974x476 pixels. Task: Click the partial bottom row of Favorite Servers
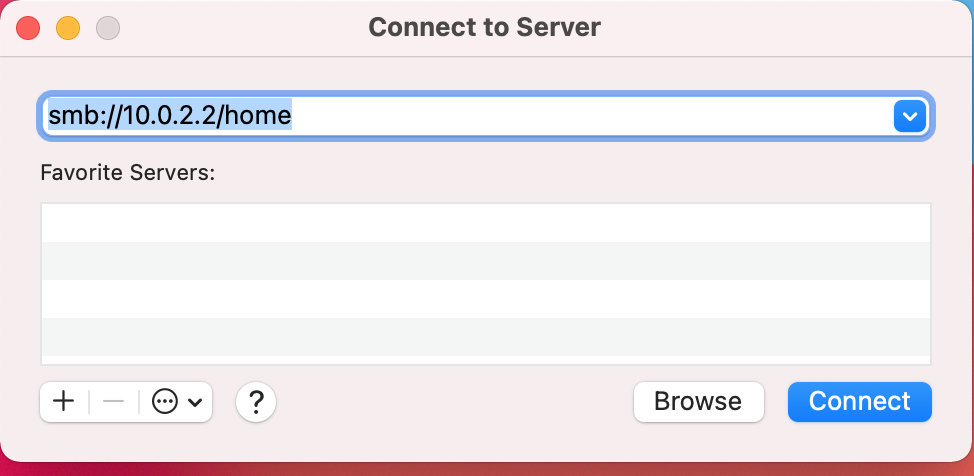pyautogui.click(x=486, y=360)
